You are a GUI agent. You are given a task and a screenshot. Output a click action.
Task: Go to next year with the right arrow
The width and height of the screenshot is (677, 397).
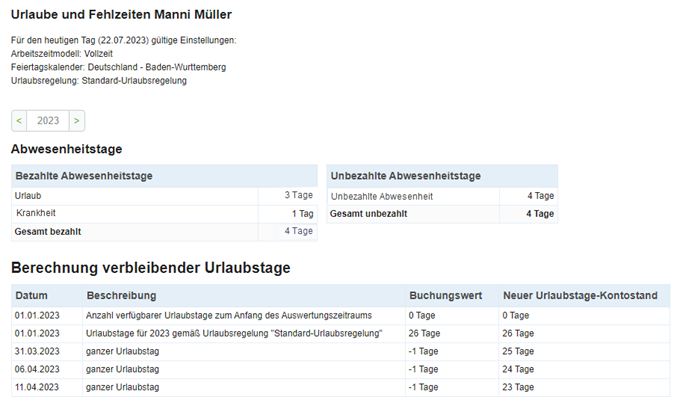click(x=76, y=121)
